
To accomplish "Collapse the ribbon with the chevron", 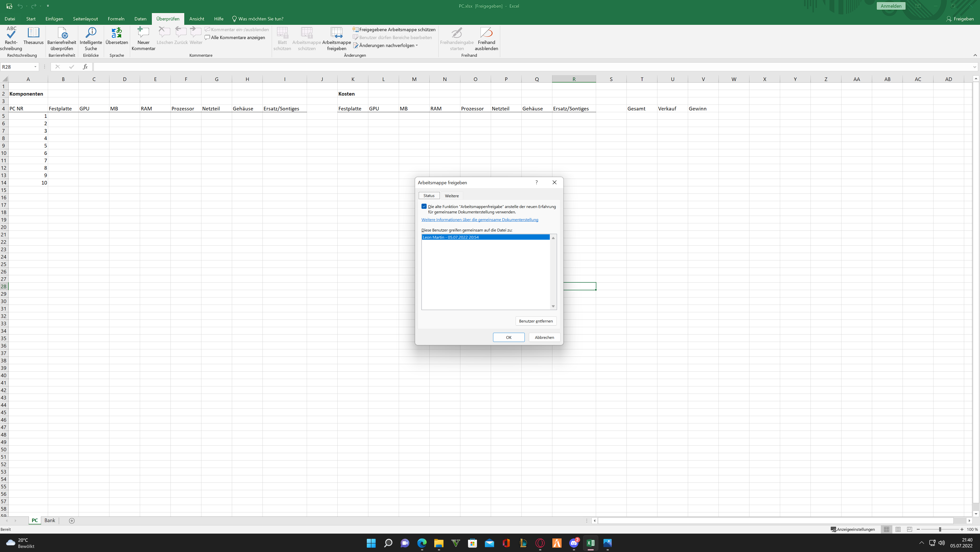I will coord(975,55).
